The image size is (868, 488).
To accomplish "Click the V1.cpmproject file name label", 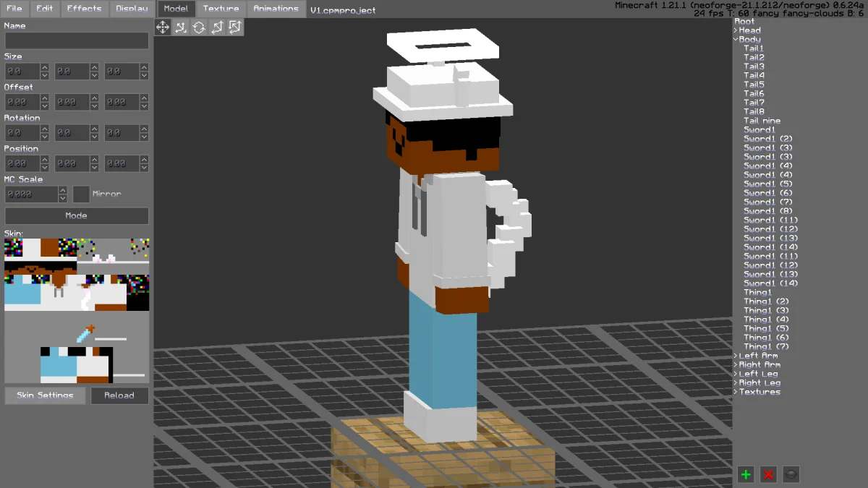I will (x=343, y=11).
